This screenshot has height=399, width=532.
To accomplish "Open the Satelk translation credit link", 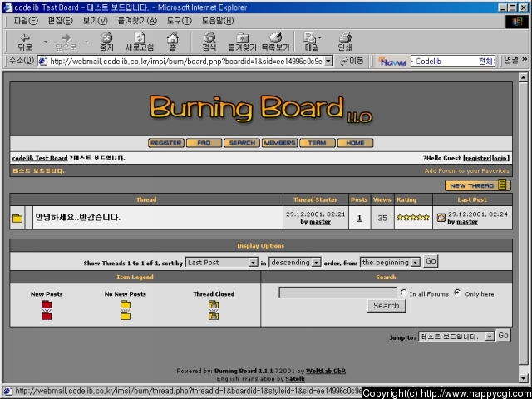I will click(x=295, y=378).
